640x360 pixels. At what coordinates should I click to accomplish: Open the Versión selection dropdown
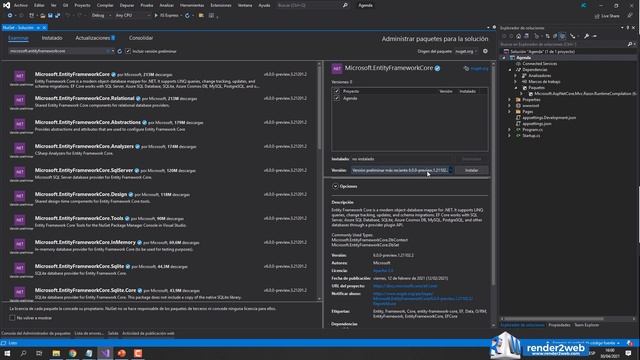click(402, 170)
